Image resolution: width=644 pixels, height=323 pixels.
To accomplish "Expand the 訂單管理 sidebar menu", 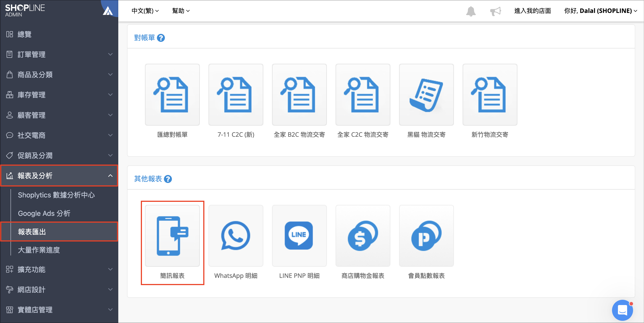I will [59, 54].
